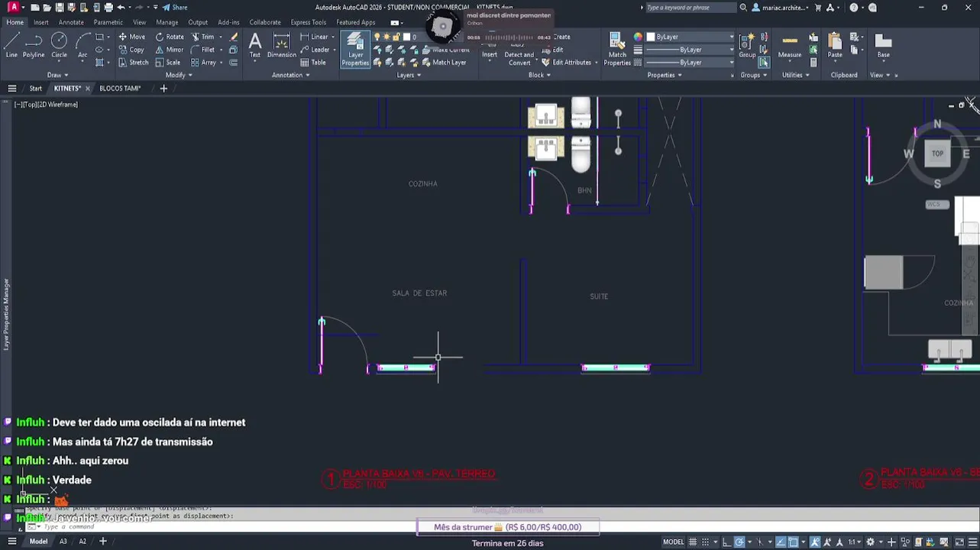This screenshot has height=550, width=980.
Task: Undo the last action
Action: [x=121, y=8]
